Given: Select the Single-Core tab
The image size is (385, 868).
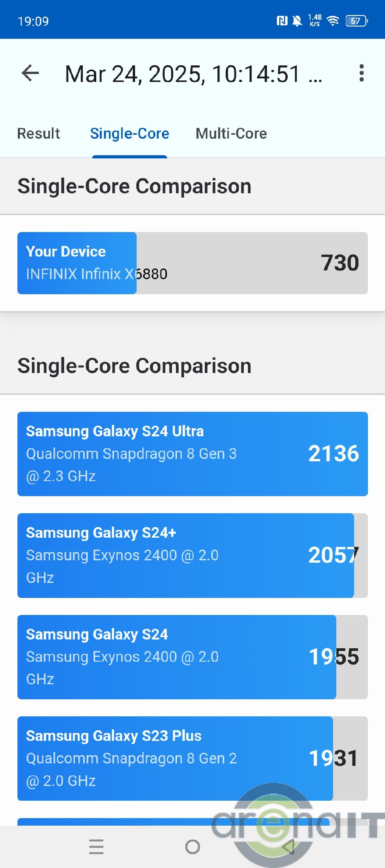Looking at the screenshot, I should (x=130, y=134).
